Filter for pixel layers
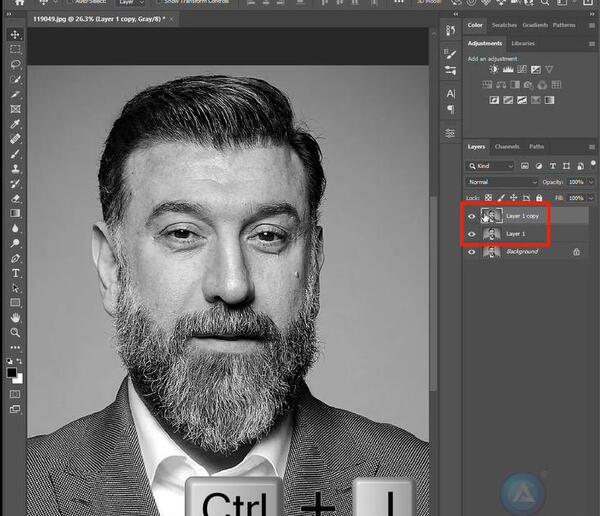Viewport: 600px width, 516px height. pyautogui.click(x=525, y=166)
